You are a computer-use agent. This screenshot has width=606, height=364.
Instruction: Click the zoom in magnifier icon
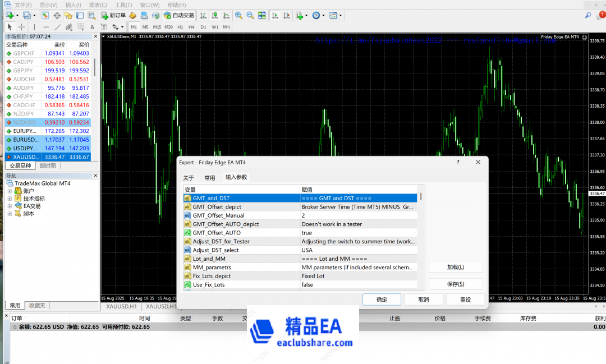coord(238,15)
